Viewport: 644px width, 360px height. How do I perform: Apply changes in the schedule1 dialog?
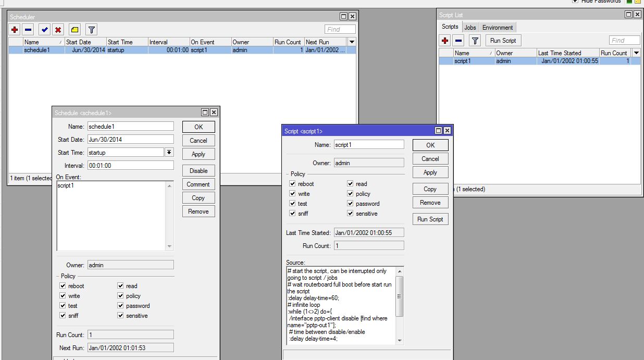(x=199, y=154)
